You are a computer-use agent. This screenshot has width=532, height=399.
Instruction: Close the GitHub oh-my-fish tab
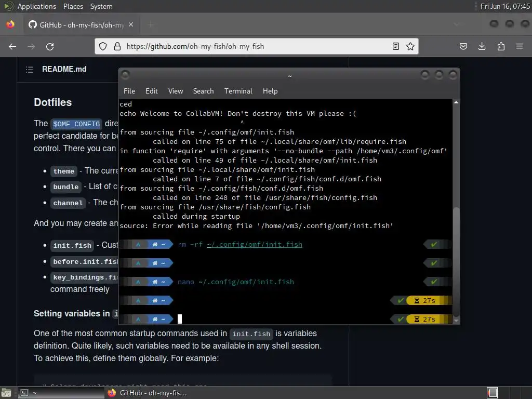tap(131, 25)
